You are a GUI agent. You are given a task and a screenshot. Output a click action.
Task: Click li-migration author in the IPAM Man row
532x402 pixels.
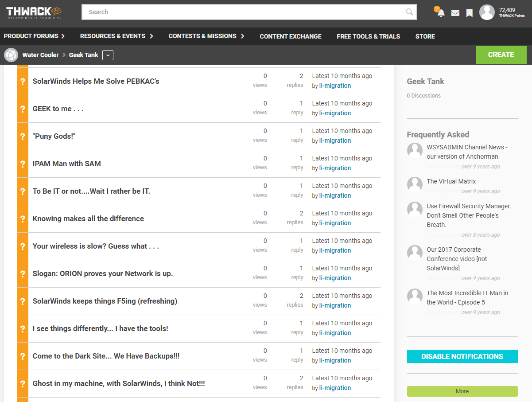pyautogui.click(x=335, y=168)
